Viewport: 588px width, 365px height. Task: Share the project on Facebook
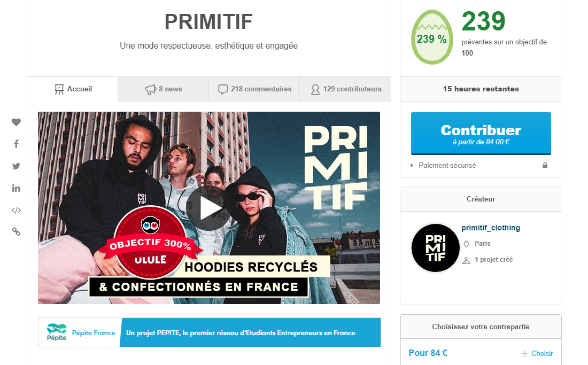click(16, 144)
